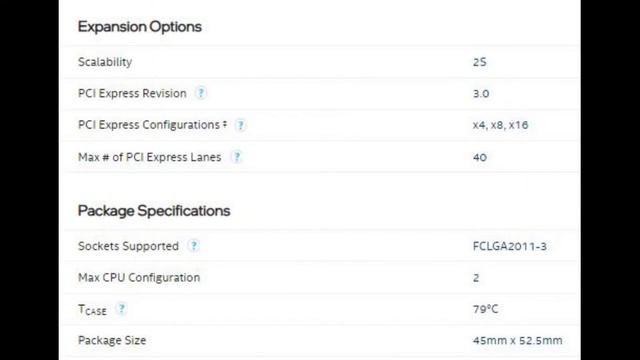640x360 pixels.
Task: Select the FCLGA2011-3 socket value
Action: 509,246
